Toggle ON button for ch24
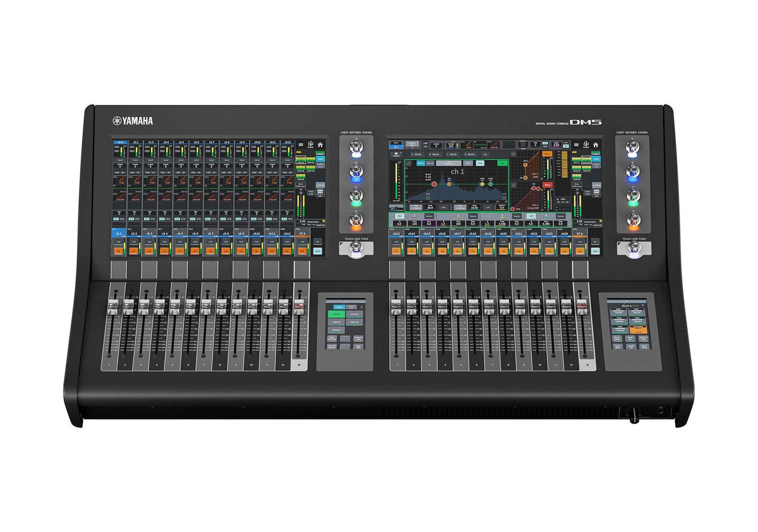758x532 pixels. click(x=564, y=251)
